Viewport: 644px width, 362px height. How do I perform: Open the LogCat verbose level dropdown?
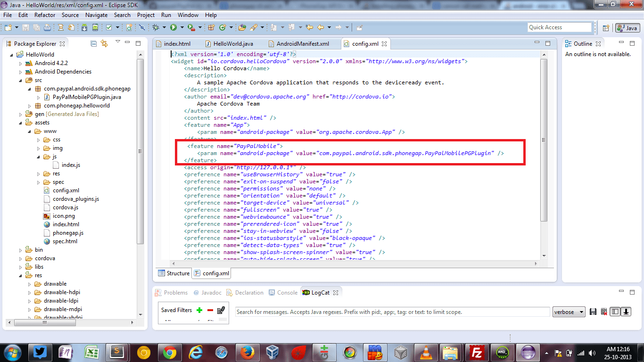point(569,312)
